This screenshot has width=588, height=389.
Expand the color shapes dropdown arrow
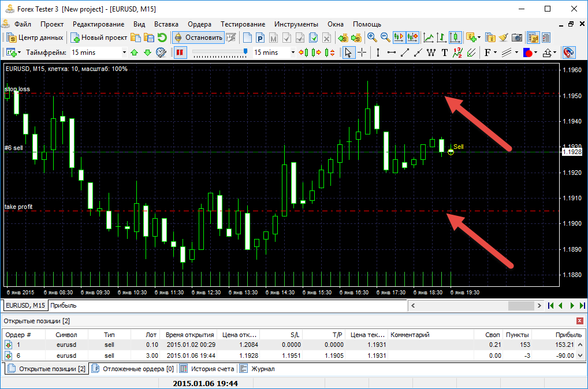(x=537, y=53)
